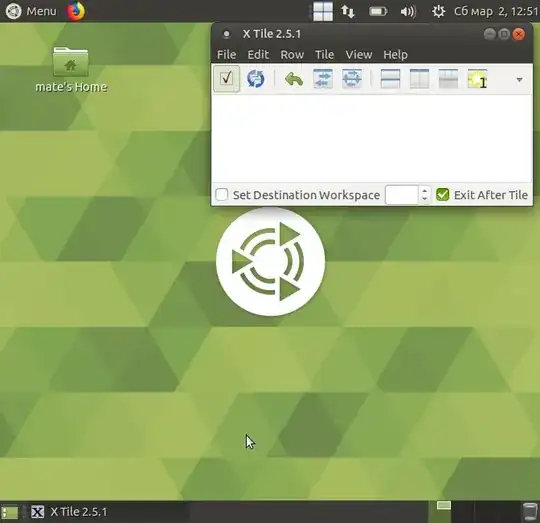Open the volume control indicator
The height and width of the screenshot is (523, 540).
coord(408,12)
